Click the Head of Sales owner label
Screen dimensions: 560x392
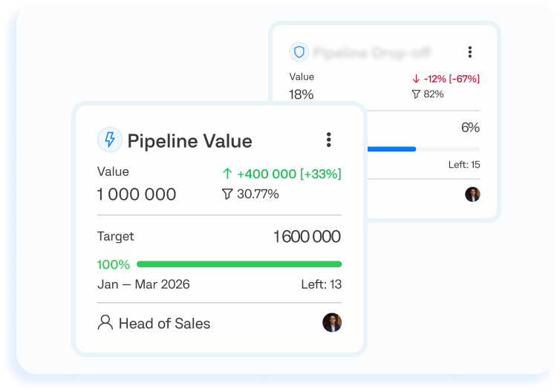pos(164,324)
